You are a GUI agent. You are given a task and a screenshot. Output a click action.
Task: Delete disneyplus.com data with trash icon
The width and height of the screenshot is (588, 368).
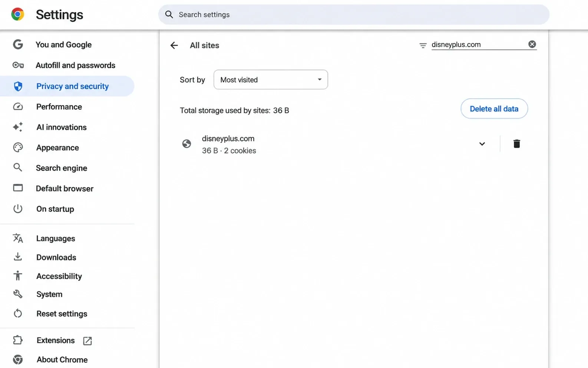click(516, 144)
